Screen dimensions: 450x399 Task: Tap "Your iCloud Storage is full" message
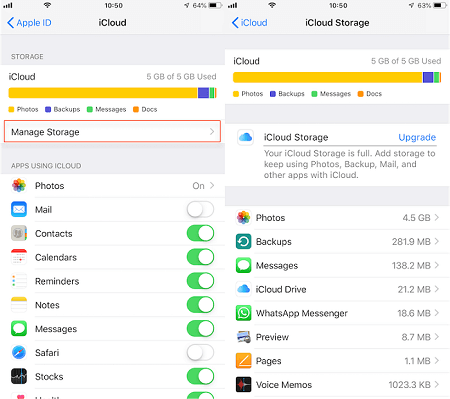coord(350,164)
